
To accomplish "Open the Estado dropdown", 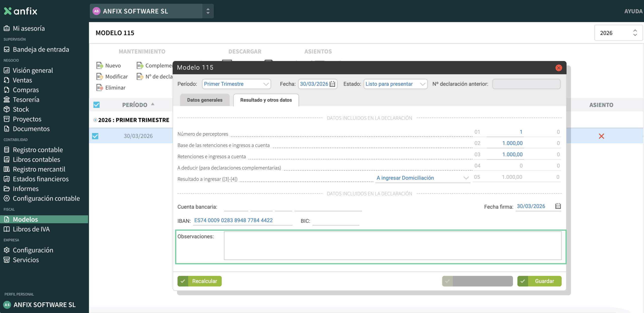I will (395, 84).
